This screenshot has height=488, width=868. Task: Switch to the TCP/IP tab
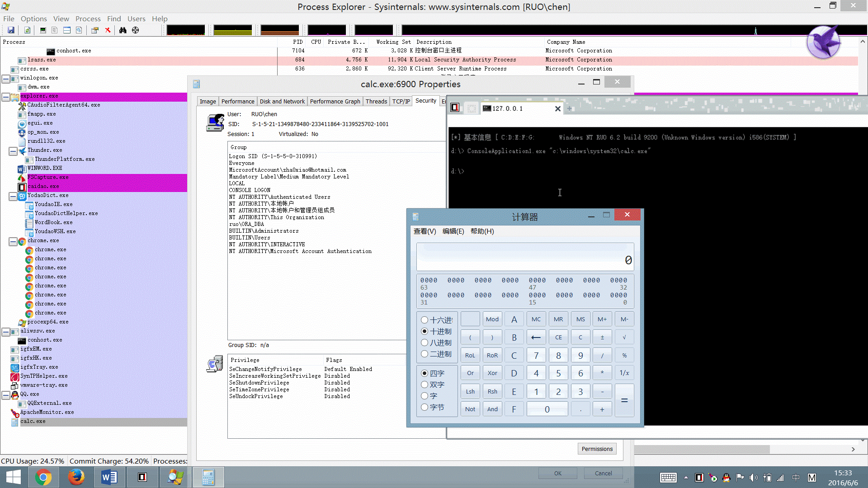pos(401,101)
